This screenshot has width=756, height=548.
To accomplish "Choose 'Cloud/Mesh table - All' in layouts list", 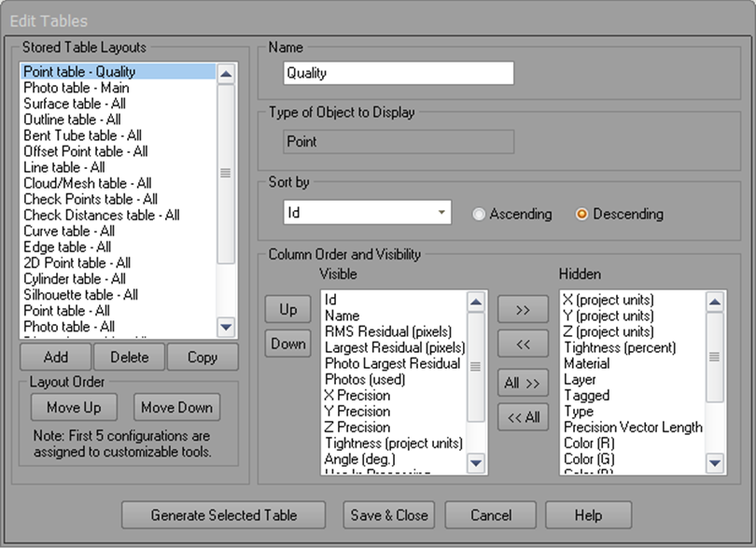I will [x=87, y=183].
